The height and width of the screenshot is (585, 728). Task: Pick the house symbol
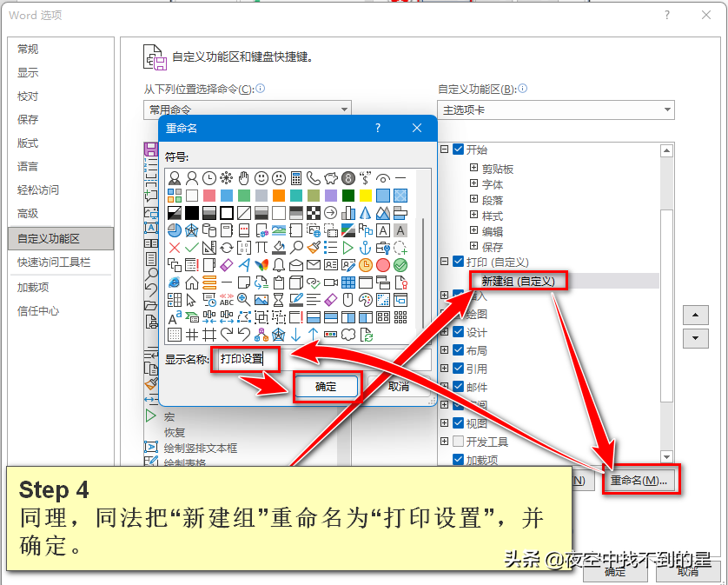click(x=192, y=283)
